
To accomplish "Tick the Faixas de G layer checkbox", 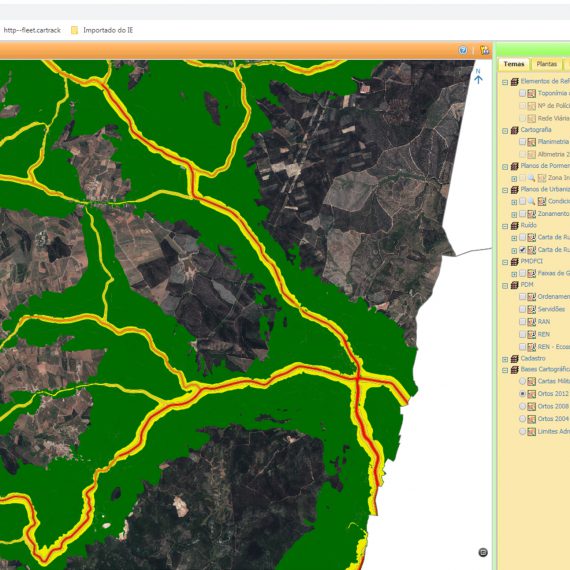I will coord(522,273).
